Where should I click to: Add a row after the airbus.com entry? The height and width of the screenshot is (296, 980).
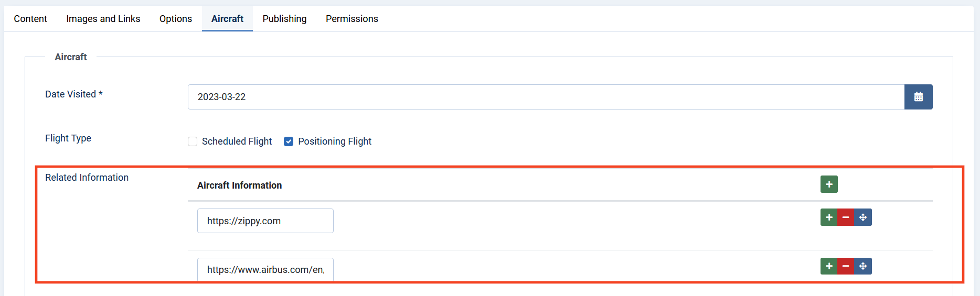coord(829,266)
